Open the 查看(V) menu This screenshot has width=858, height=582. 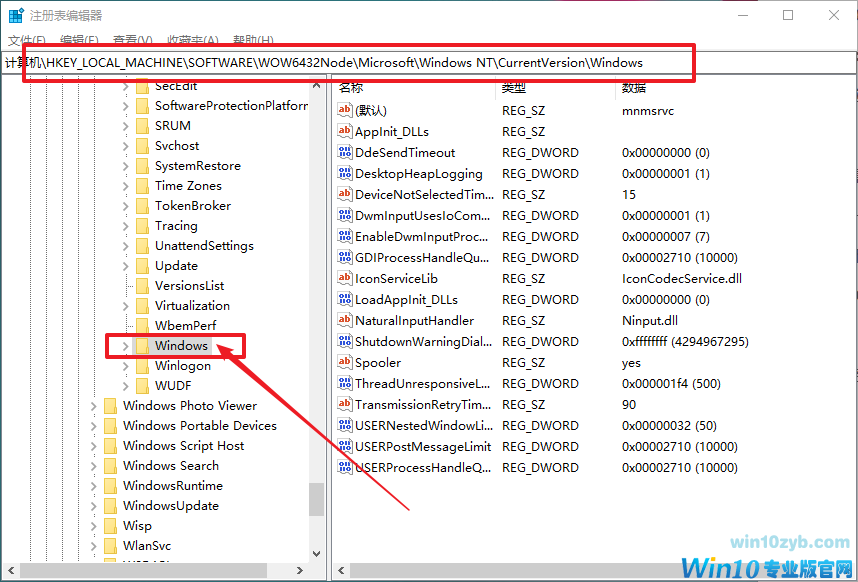point(132,40)
